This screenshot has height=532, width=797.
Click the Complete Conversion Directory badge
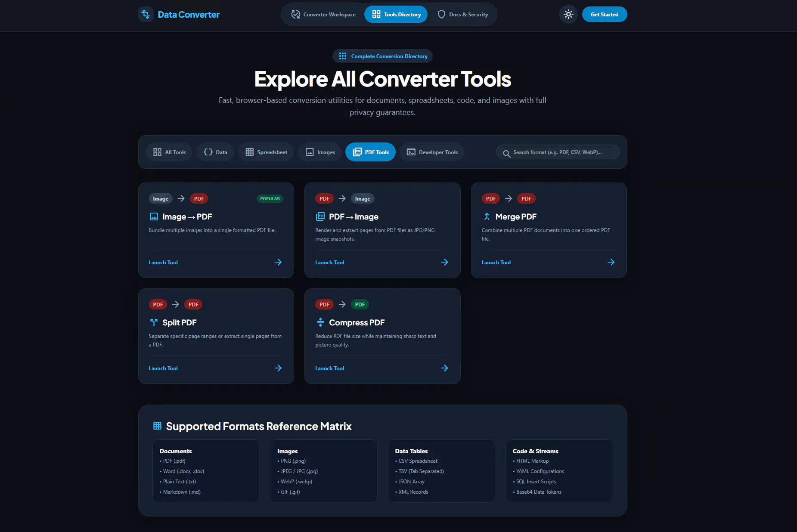(383, 56)
